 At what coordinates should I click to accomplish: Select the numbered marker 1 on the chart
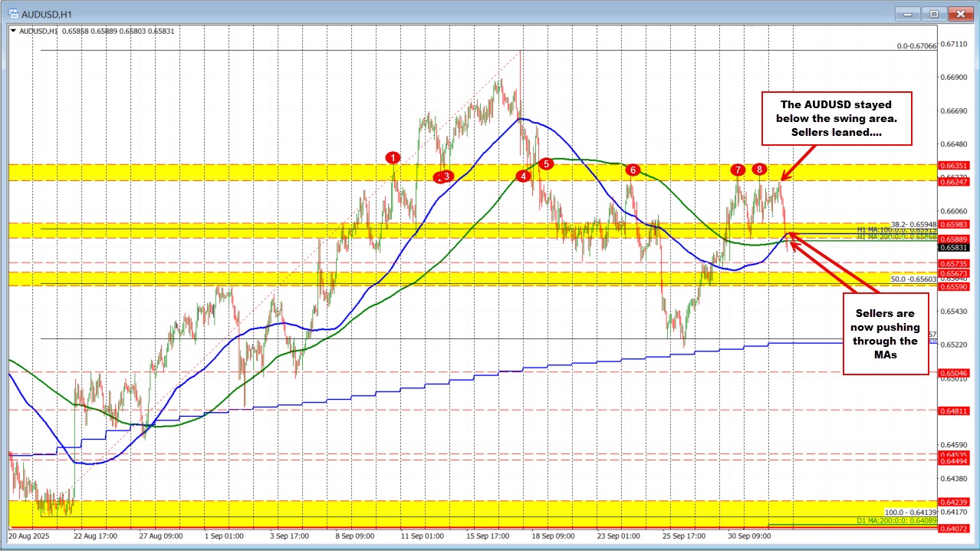point(393,157)
